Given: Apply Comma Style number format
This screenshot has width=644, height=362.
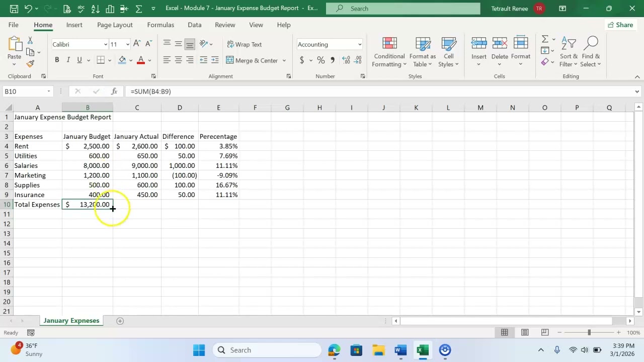Looking at the screenshot, I should (x=333, y=60).
